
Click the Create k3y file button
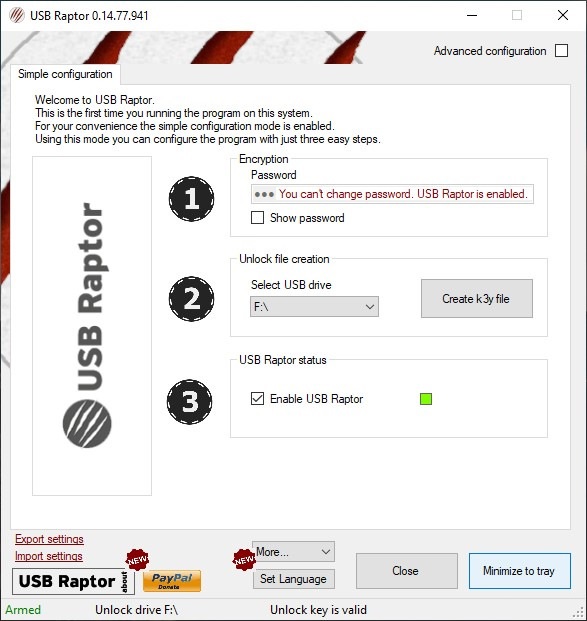tap(476, 299)
